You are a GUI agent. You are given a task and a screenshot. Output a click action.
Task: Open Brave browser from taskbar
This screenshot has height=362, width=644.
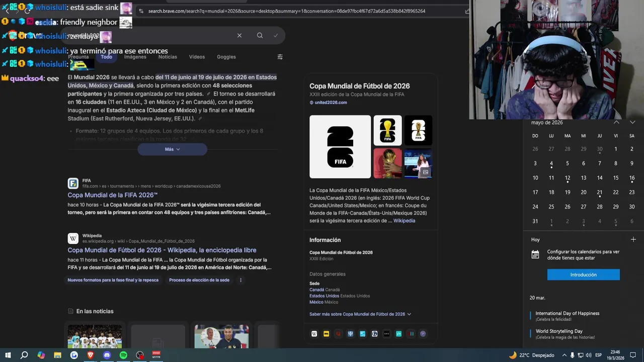[91, 355]
